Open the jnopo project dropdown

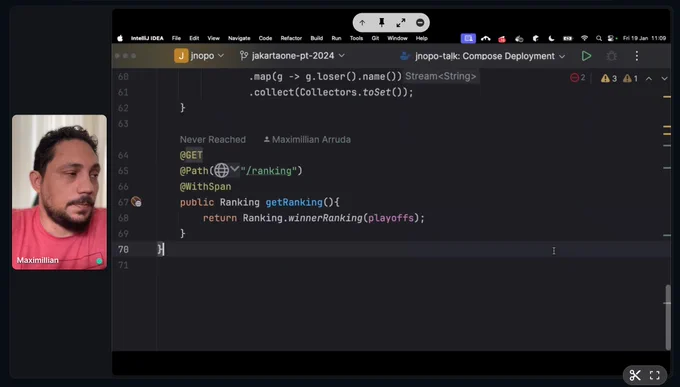click(x=199, y=56)
